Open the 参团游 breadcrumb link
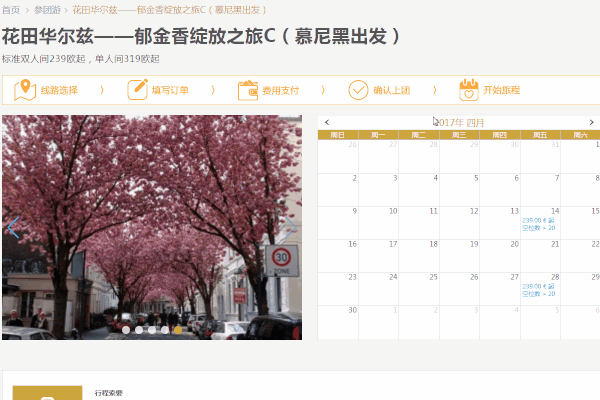This screenshot has height=400, width=600. [x=48, y=9]
